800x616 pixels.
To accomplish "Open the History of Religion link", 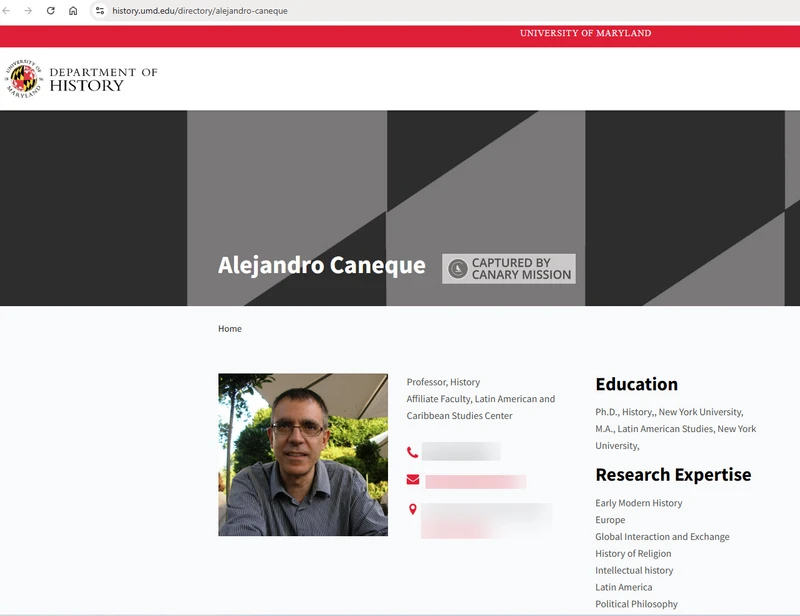I will click(x=633, y=554).
